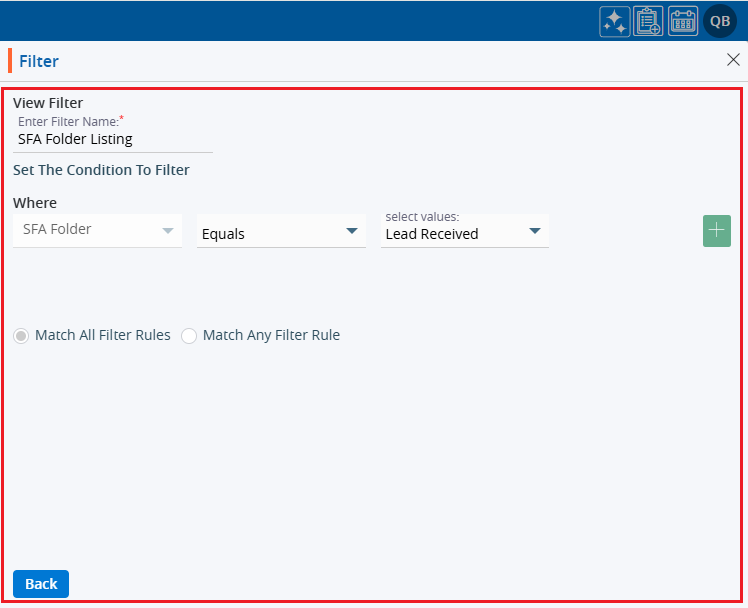This screenshot has height=608, width=748.
Task: Open the QB user profile avatar
Action: (x=720, y=22)
